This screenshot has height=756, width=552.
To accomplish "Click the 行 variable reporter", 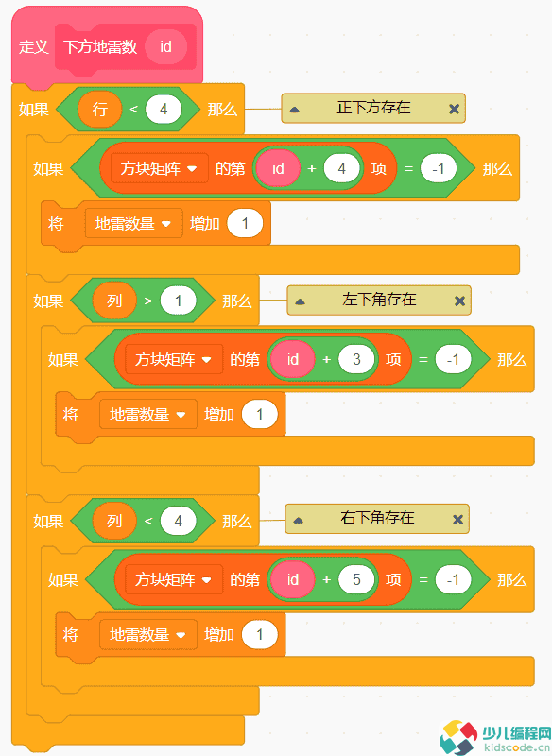I will click(x=100, y=109).
